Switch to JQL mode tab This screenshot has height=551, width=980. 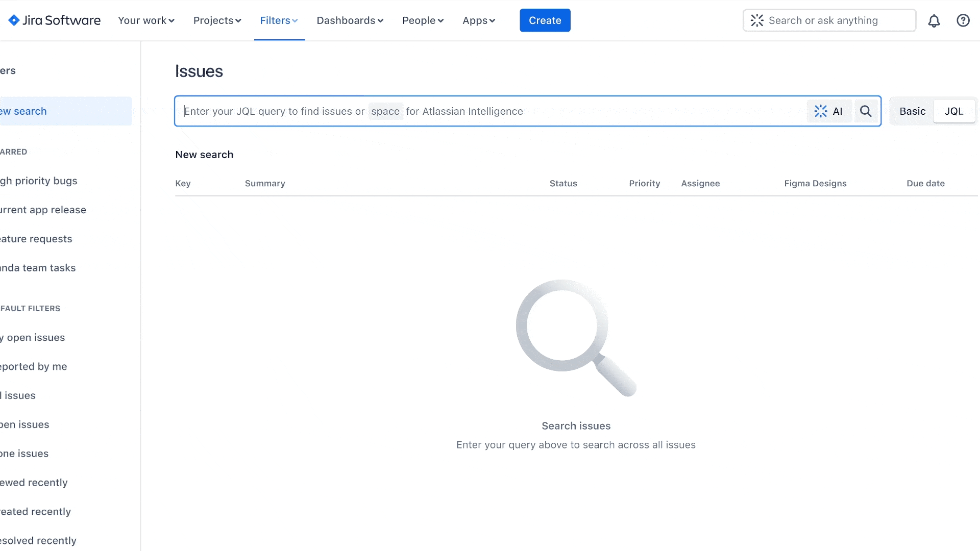tap(954, 111)
